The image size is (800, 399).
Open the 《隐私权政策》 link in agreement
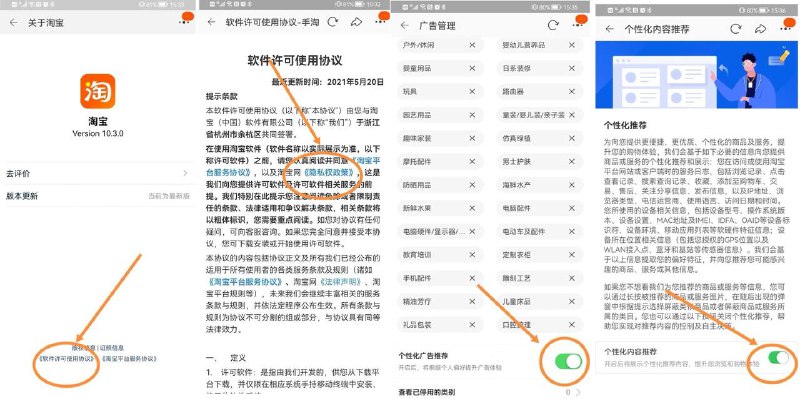(330, 172)
